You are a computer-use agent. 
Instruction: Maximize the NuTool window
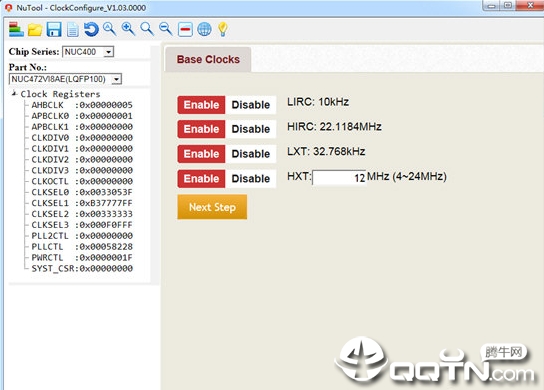508,5
